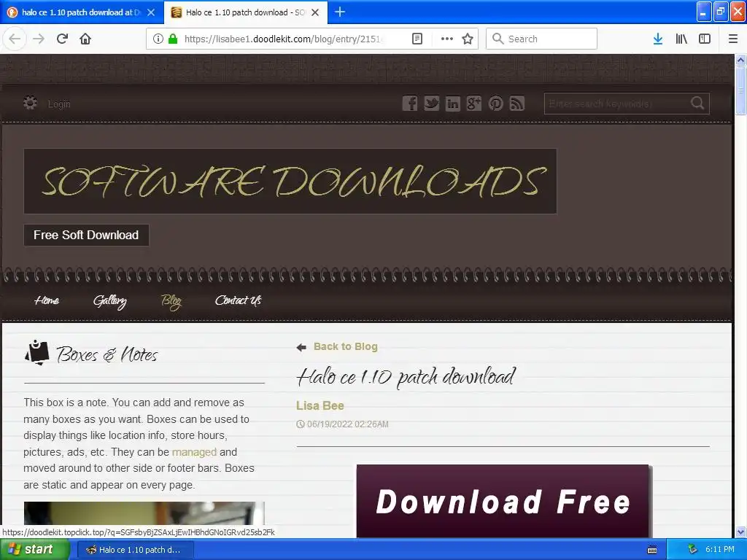Image resolution: width=747 pixels, height=560 pixels.
Task: Open the Contact Us menu item
Action: (239, 300)
